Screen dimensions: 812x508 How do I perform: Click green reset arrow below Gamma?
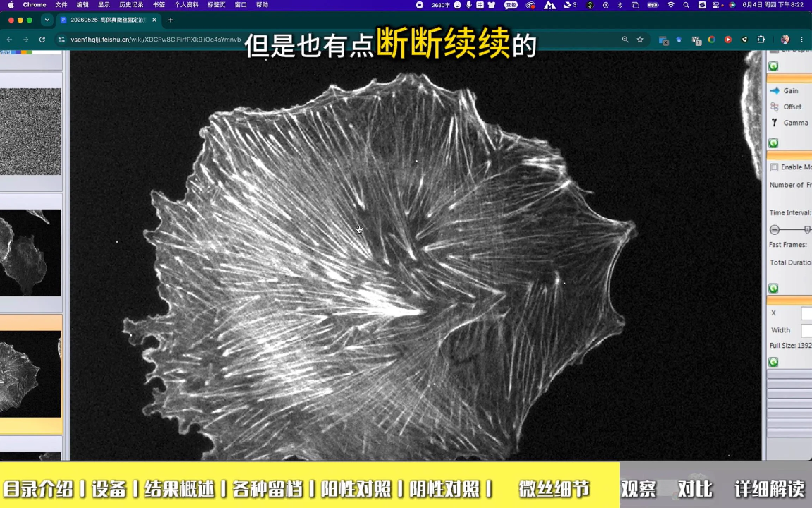[x=773, y=143]
